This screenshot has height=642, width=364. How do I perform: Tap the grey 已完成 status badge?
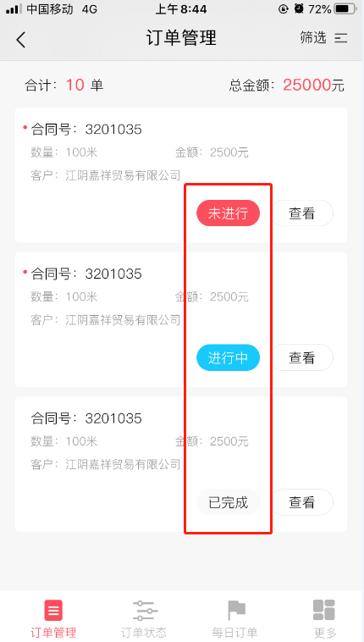(228, 502)
